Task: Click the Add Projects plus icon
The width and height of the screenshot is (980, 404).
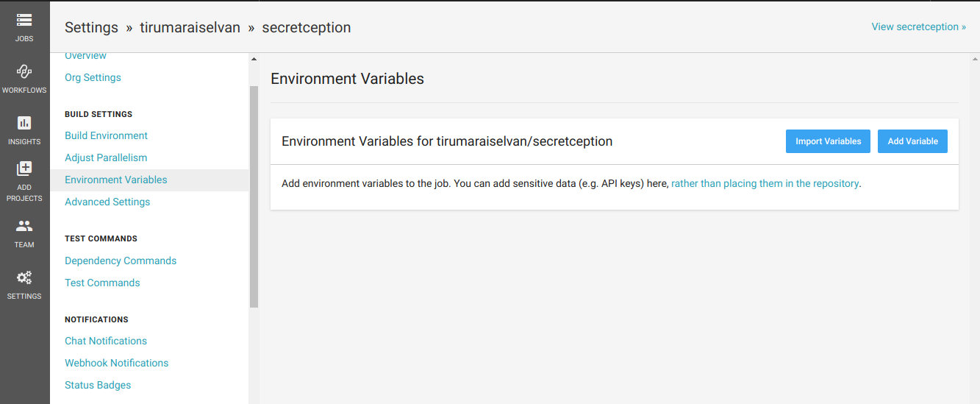Action: (x=24, y=169)
